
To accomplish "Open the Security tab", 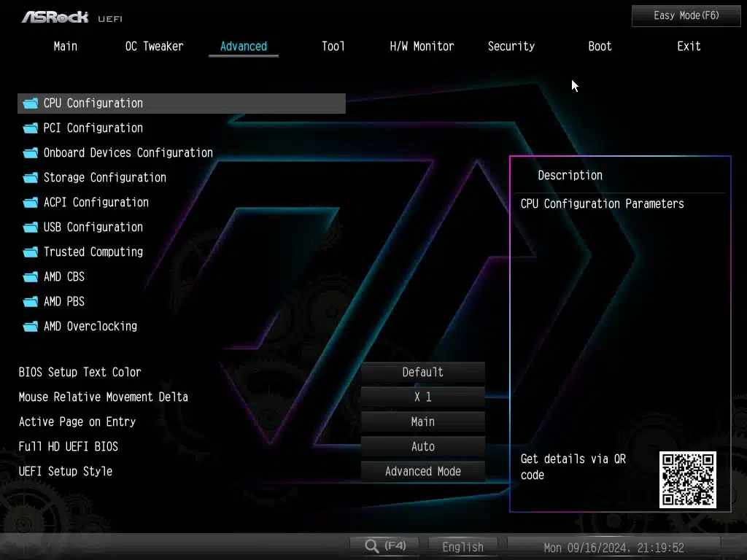I will (x=511, y=46).
